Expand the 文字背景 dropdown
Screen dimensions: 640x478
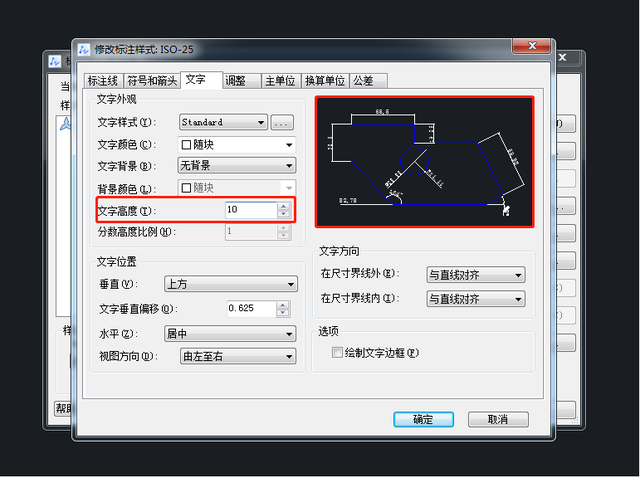point(236,166)
